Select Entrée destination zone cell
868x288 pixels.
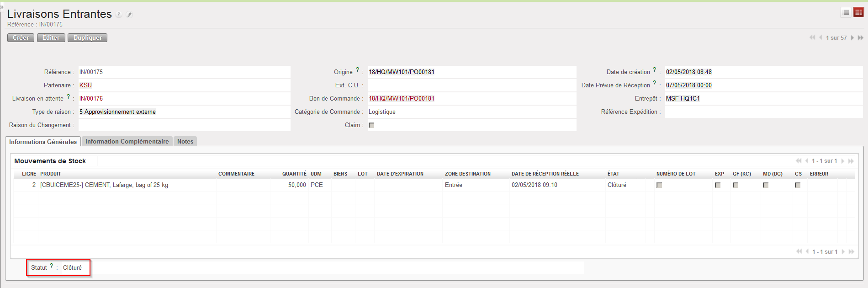454,185
